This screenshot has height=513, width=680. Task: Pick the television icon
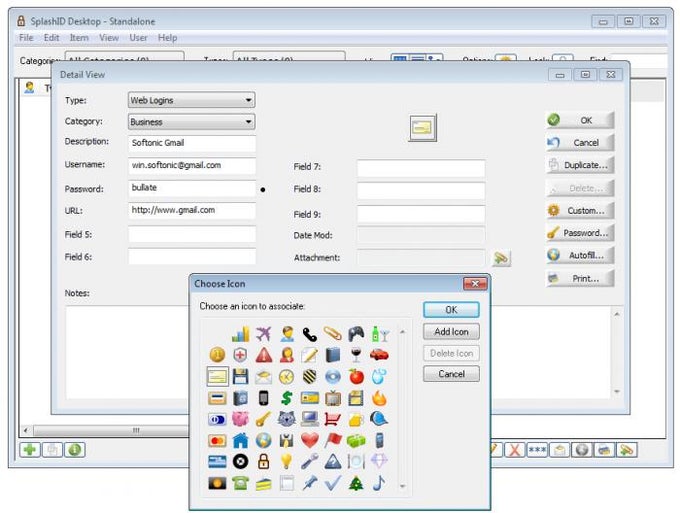[333, 398]
